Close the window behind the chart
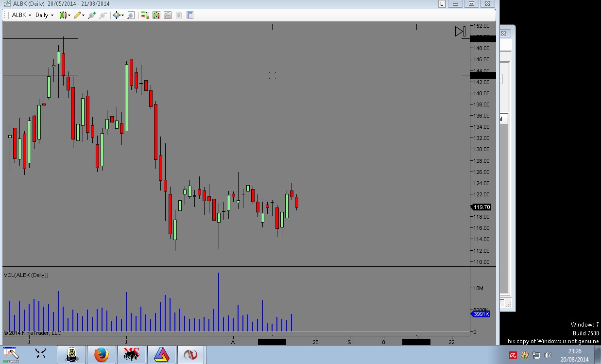Screen dimensions: 601x364 tap(503, 34)
